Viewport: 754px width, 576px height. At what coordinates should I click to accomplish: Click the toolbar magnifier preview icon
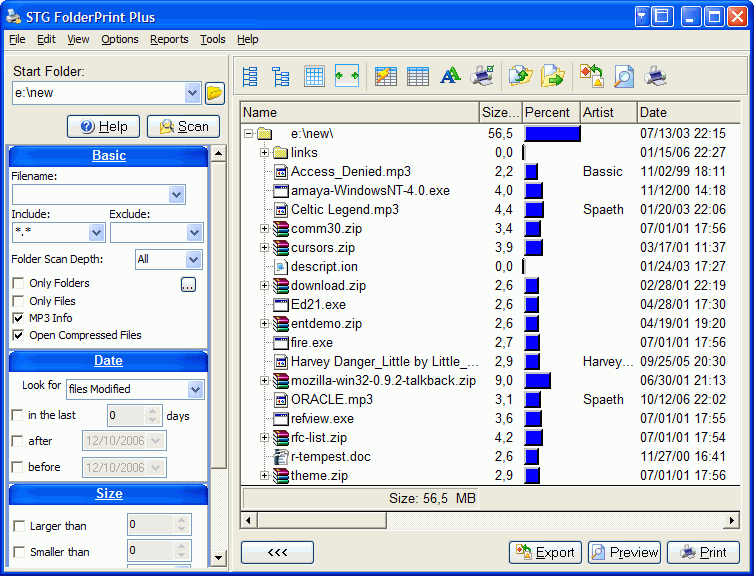click(624, 76)
